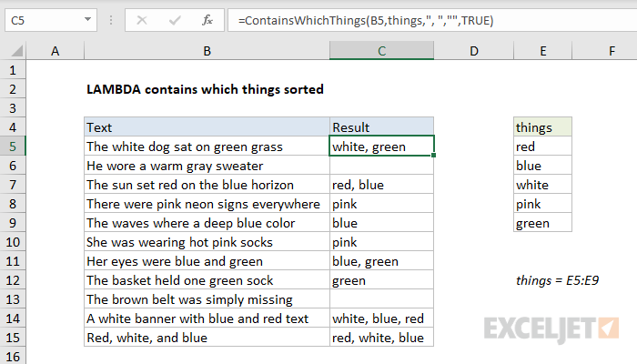
Task: Click result cell 'white, green'
Action: pyautogui.click(x=381, y=147)
